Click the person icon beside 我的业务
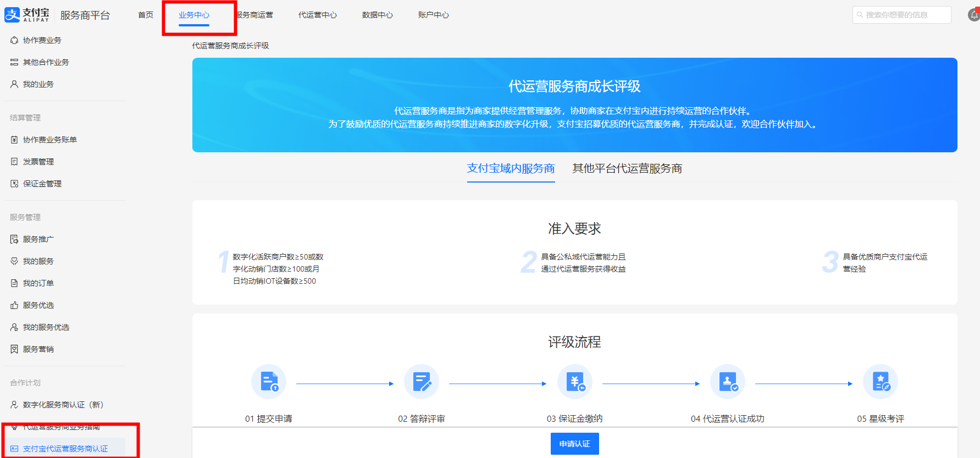 [x=14, y=84]
